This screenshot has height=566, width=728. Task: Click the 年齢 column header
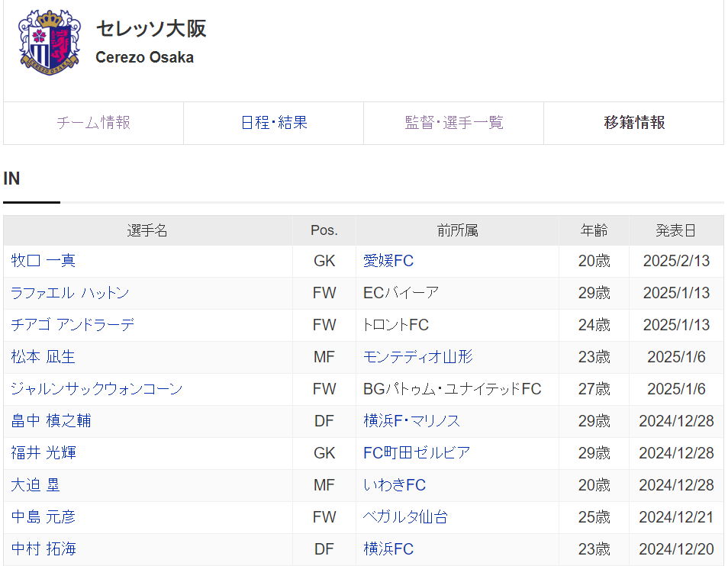point(594,230)
